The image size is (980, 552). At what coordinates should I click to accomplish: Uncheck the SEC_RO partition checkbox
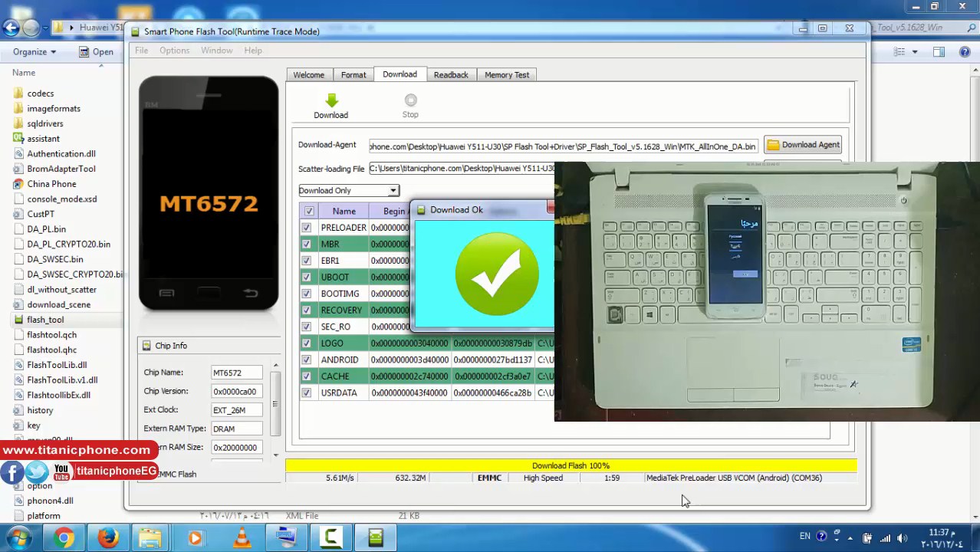pos(307,327)
